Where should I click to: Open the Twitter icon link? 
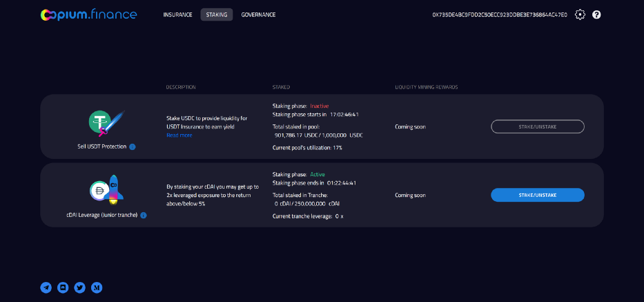click(x=80, y=287)
